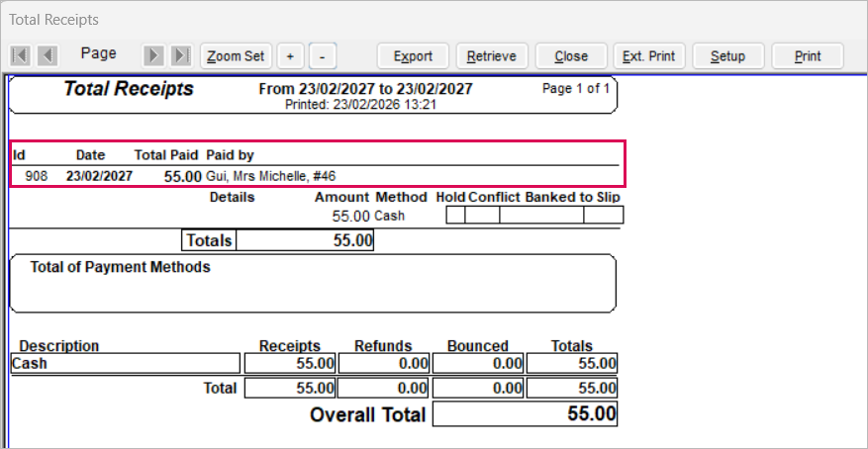Advance to the next report page
The width and height of the screenshot is (868, 449).
pyautogui.click(x=153, y=56)
